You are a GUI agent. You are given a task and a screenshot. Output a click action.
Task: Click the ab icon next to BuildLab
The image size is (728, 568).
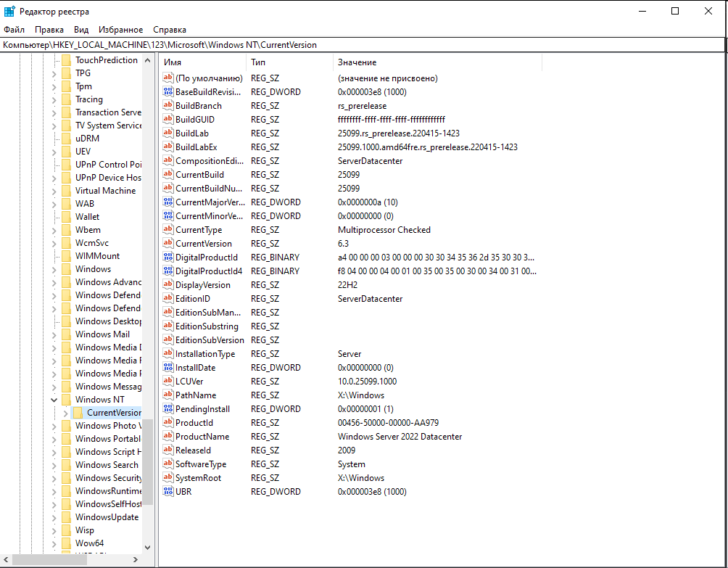(167, 133)
